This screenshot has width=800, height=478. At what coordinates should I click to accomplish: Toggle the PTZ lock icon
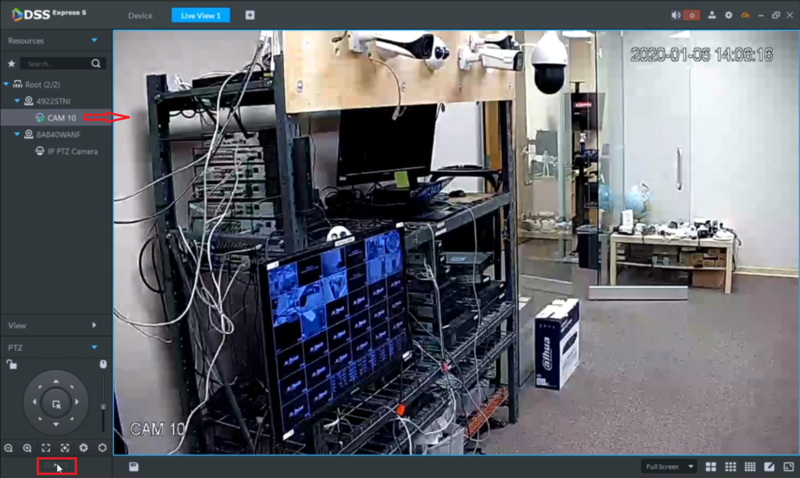tap(11, 364)
